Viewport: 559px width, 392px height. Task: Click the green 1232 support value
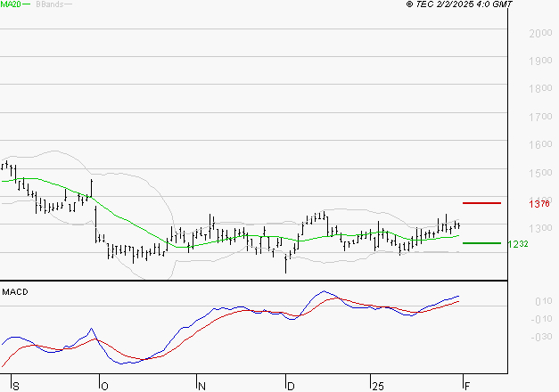tap(518, 244)
